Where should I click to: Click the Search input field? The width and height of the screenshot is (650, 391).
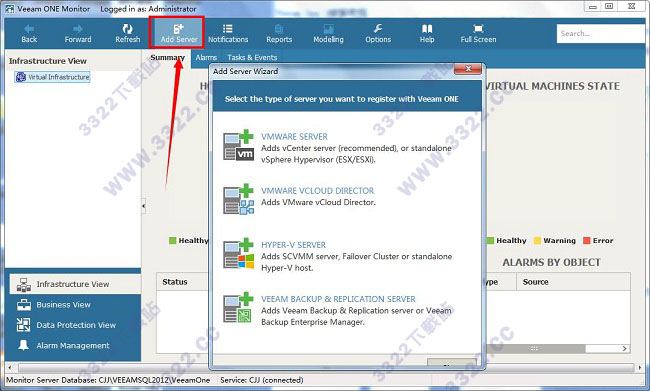click(x=602, y=34)
